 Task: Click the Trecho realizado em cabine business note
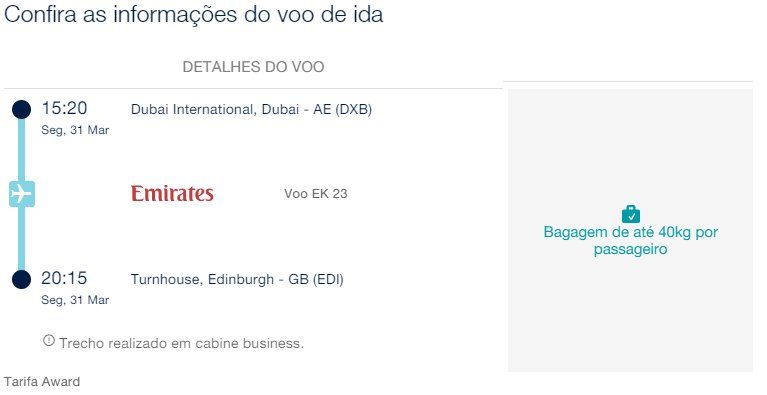pyautogui.click(x=181, y=343)
